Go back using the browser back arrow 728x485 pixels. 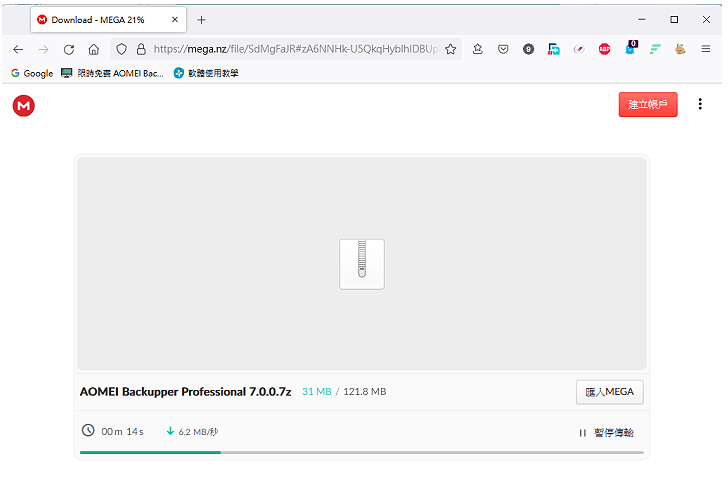coord(18,49)
